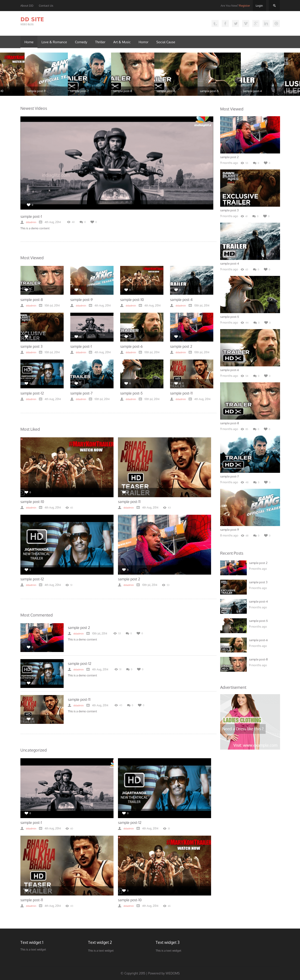
Task: Play the featured motorcycle video in Newest Videos
Action: coord(117,163)
